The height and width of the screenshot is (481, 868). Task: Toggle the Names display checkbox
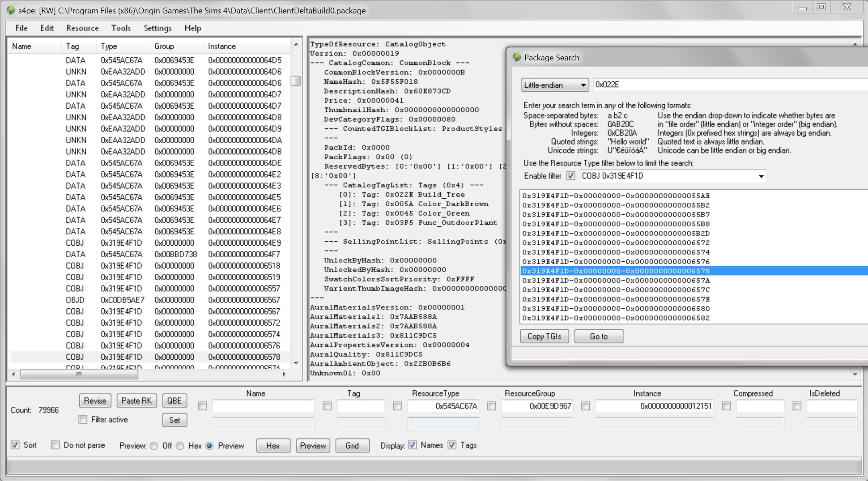(413, 445)
